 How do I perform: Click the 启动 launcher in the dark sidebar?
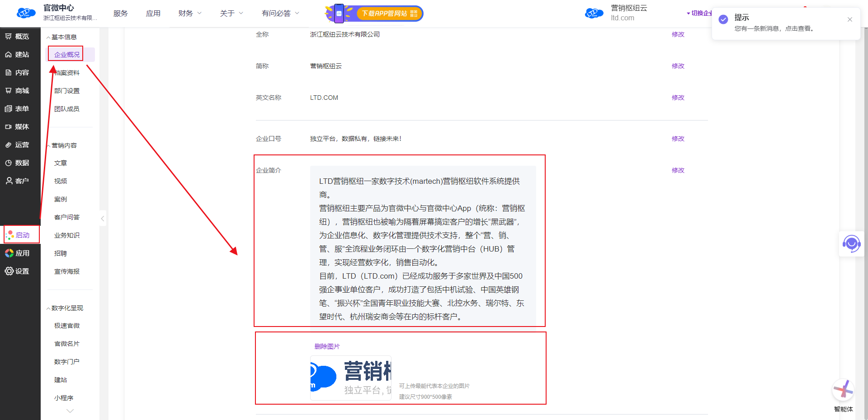coord(18,235)
